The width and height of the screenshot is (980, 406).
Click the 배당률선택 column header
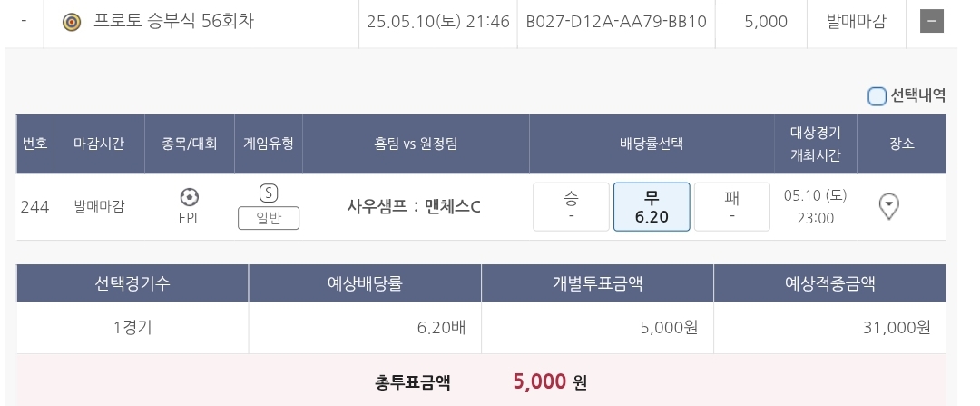click(x=651, y=144)
